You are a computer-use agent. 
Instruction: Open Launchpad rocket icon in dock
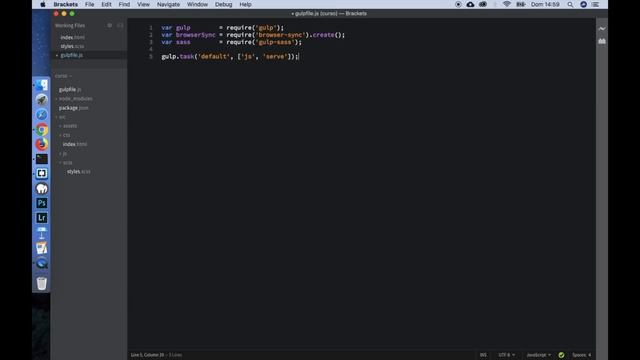click(42, 100)
